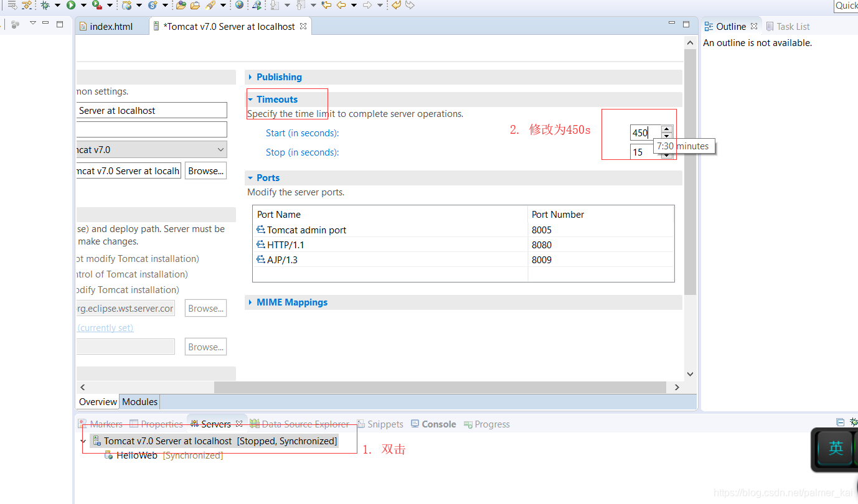
Task: Expand the Publishing section
Action: point(250,77)
